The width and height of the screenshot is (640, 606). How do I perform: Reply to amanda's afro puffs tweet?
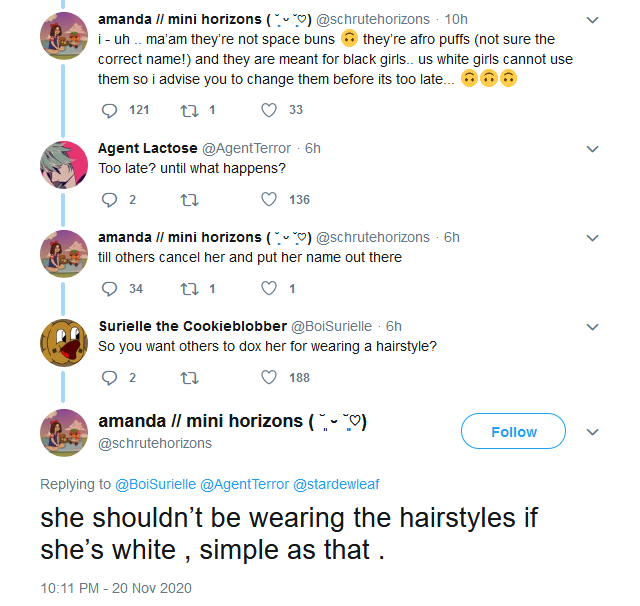[110, 110]
